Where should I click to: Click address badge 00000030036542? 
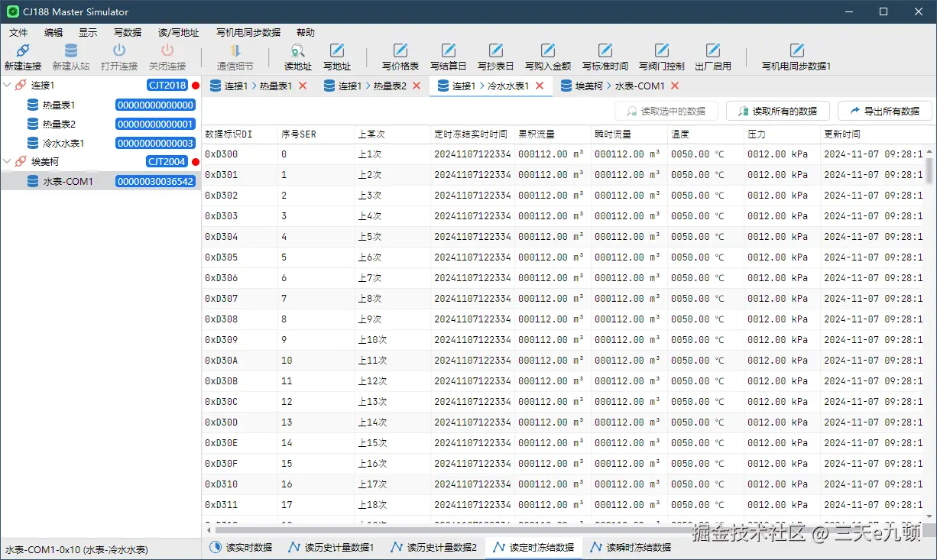[x=155, y=181]
